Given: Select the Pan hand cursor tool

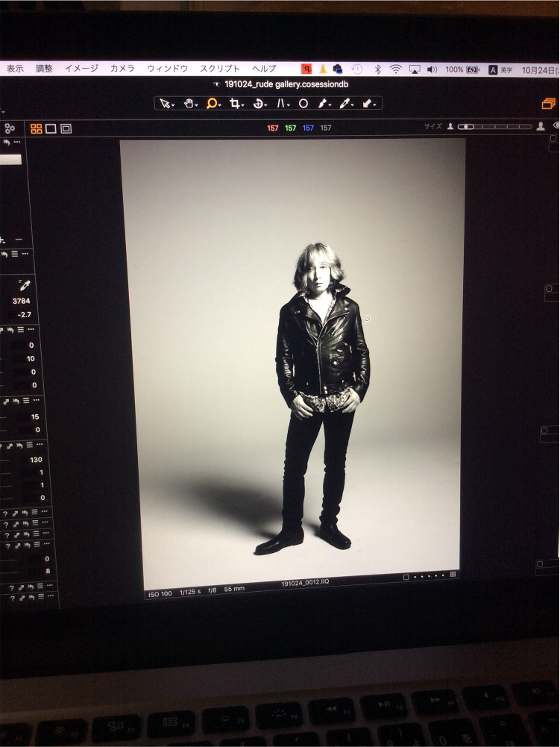Looking at the screenshot, I should pyautogui.click(x=189, y=104).
